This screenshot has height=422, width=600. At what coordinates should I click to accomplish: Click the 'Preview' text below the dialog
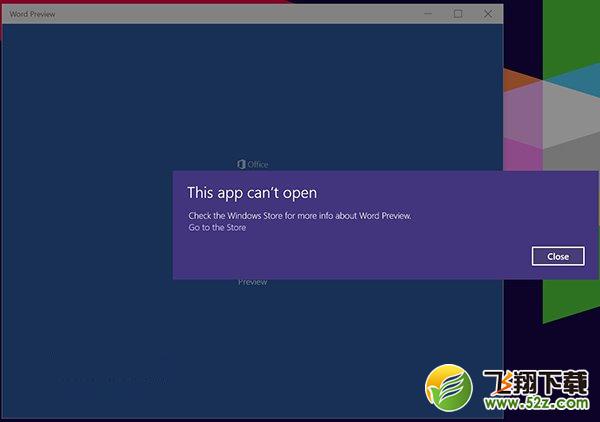click(253, 282)
